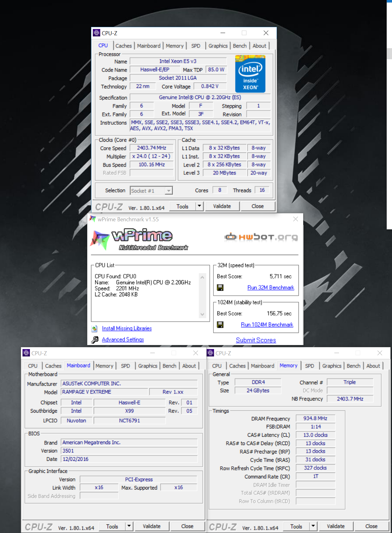Screen dimensions: 392x533
Task: Switch to Caches tab in top CPU-Z window
Action: [123, 46]
